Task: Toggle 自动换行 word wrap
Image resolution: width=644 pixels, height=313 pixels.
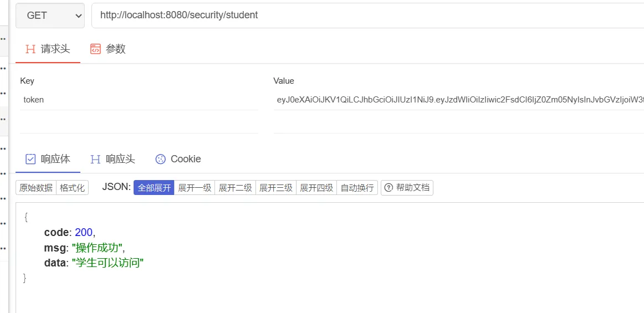Action: click(357, 188)
